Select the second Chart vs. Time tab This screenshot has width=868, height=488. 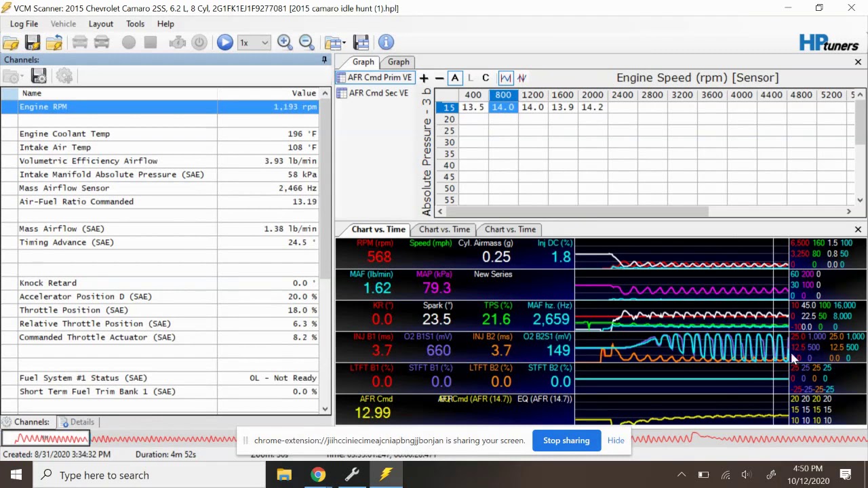[444, 230]
